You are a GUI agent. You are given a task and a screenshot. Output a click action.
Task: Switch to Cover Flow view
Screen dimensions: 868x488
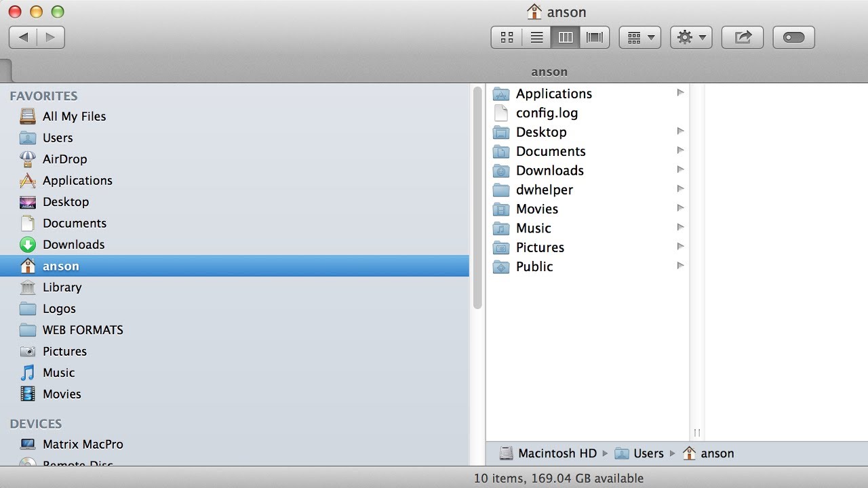point(595,37)
